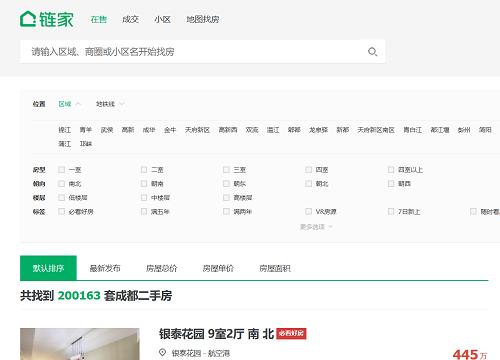Viewport: 500px width, 360px height.
Task: Check the 高楼层 floor filter
Action: pyautogui.click(x=226, y=198)
